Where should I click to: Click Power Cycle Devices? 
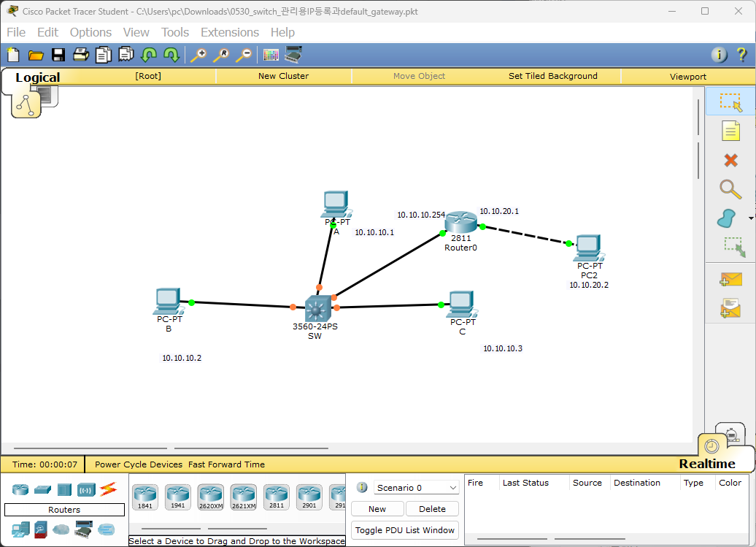139,464
